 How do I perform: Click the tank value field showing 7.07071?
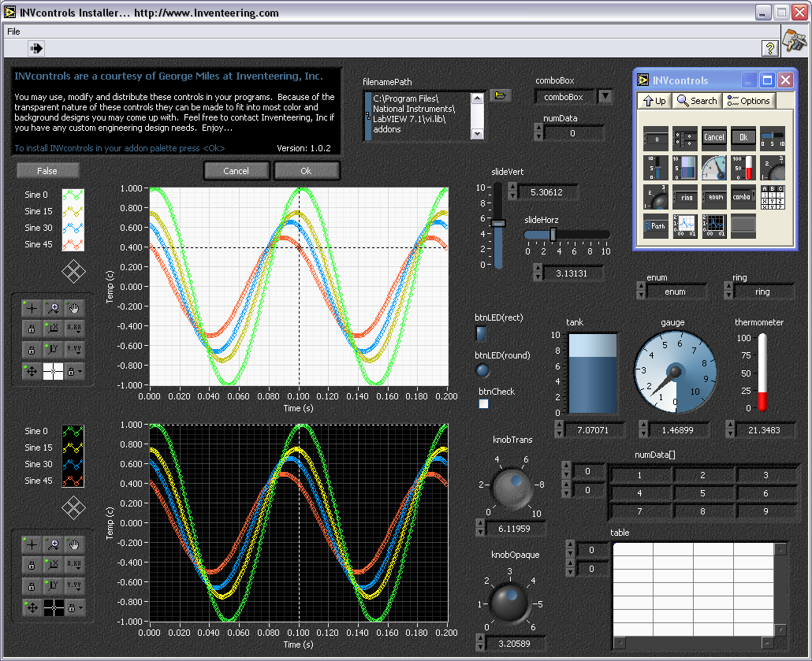click(593, 430)
